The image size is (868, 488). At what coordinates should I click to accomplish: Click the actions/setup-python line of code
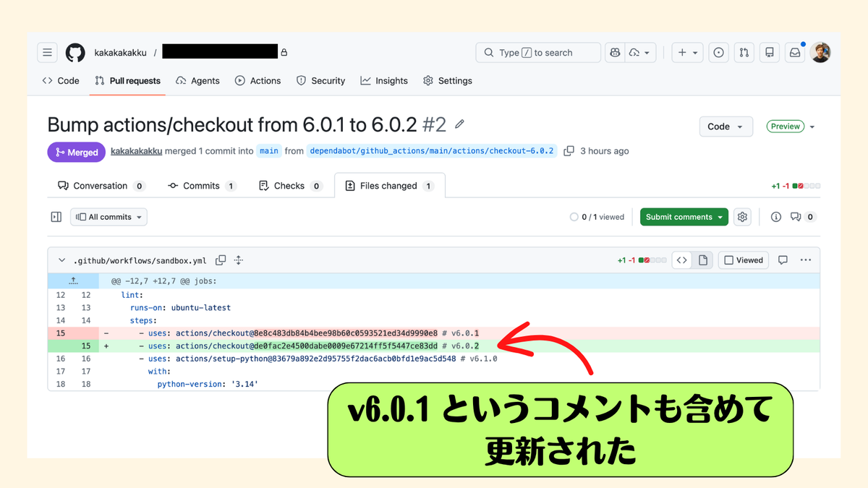434,359
